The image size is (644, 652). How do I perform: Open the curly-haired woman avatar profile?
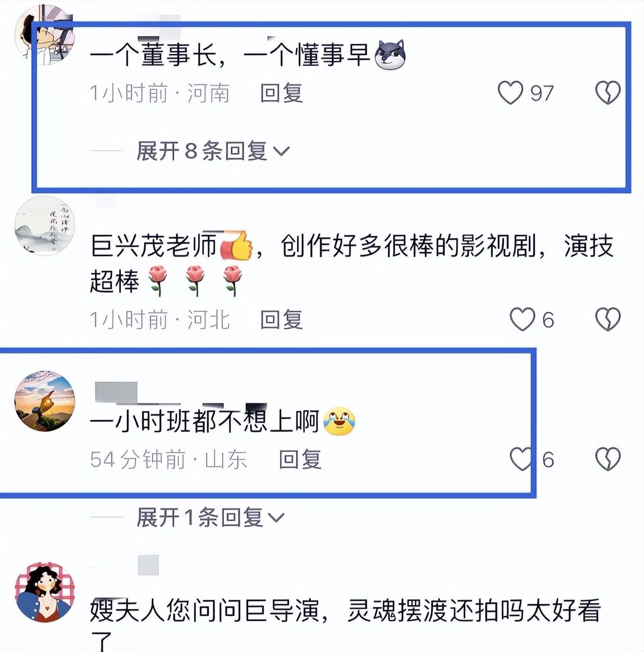coord(45,592)
